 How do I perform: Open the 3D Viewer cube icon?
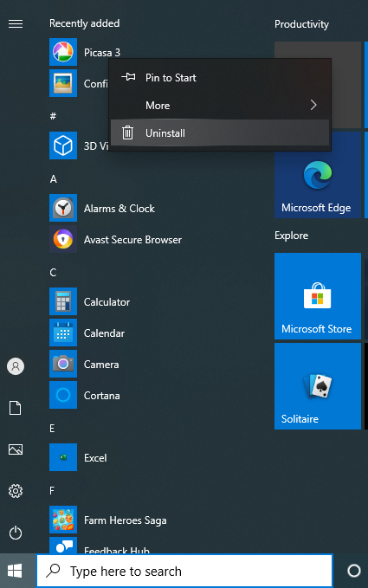click(63, 145)
